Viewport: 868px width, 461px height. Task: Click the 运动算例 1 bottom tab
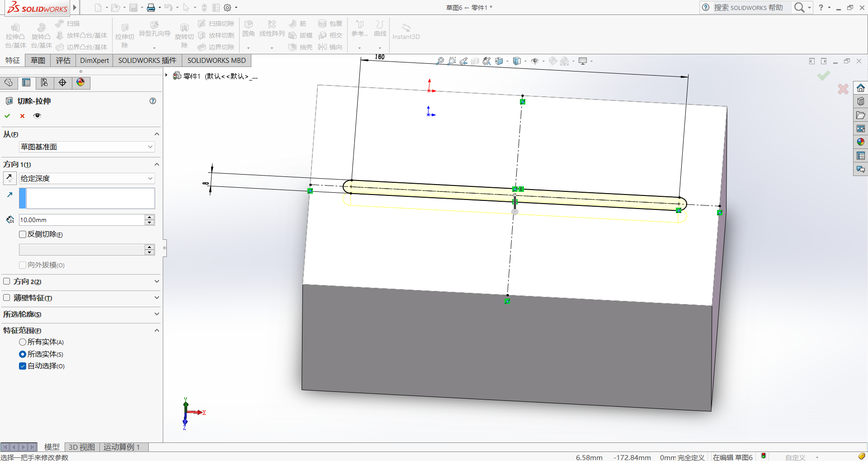122,447
